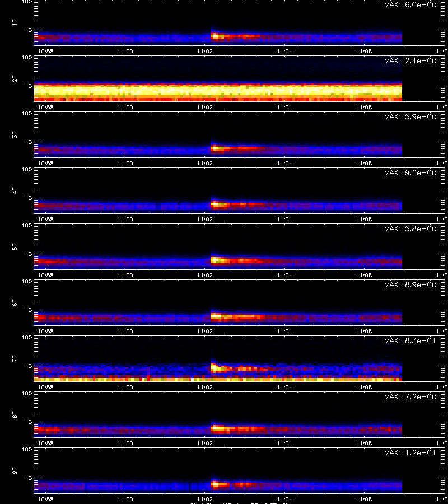Click the 11:00 time label below panel 2F
Screen dimensions: 448x504
tap(125, 107)
